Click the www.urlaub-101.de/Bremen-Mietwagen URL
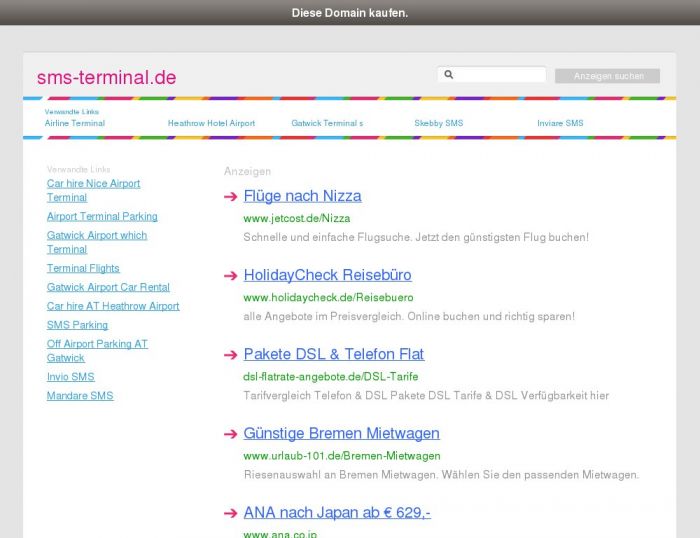The width and height of the screenshot is (700, 538). coord(342,456)
